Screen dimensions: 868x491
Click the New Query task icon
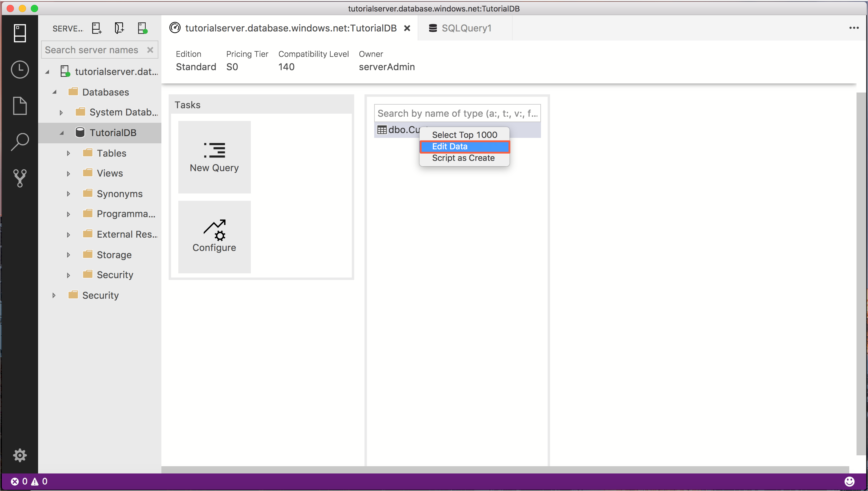coord(214,157)
